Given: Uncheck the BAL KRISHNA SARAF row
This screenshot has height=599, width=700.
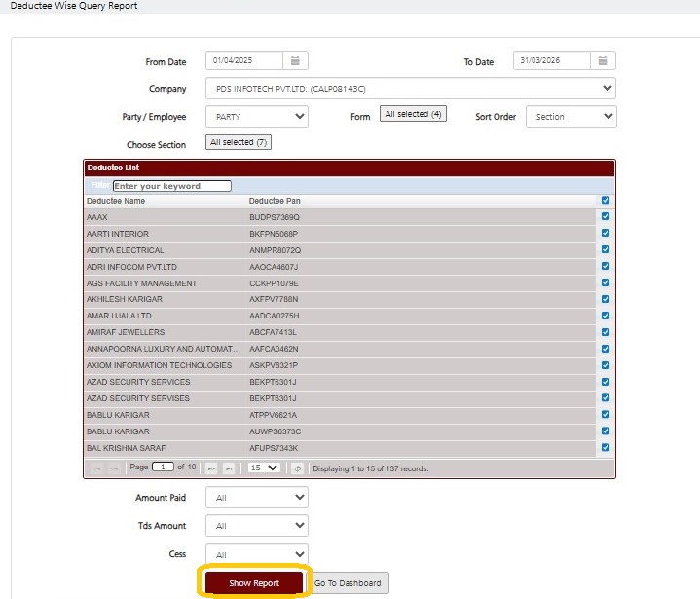Looking at the screenshot, I should tap(606, 447).
